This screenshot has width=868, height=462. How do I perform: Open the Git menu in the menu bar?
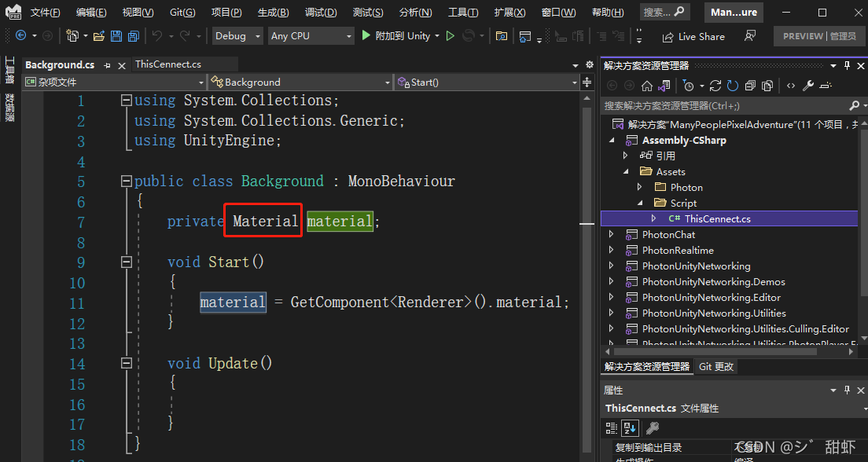182,12
